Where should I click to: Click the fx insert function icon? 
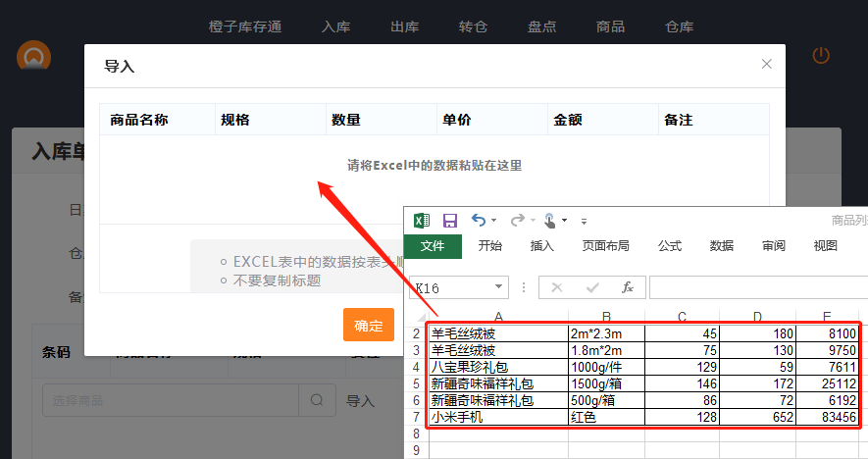[x=628, y=287]
